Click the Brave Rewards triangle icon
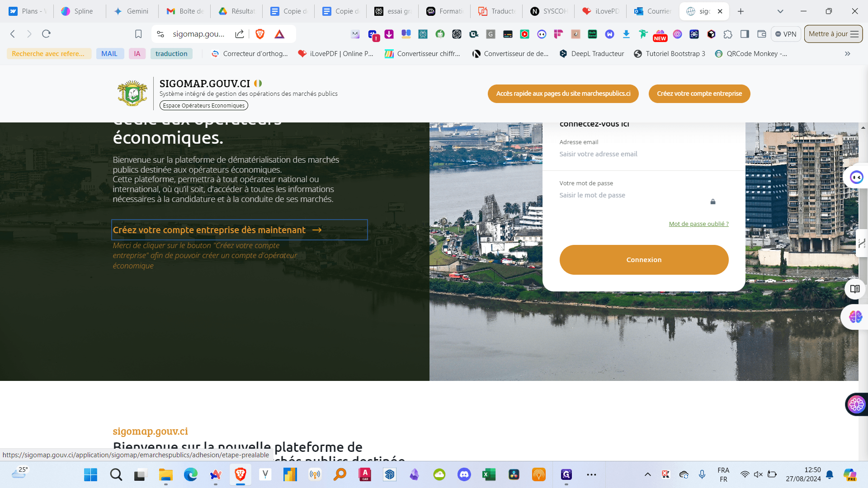The image size is (868, 488). (279, 34)
